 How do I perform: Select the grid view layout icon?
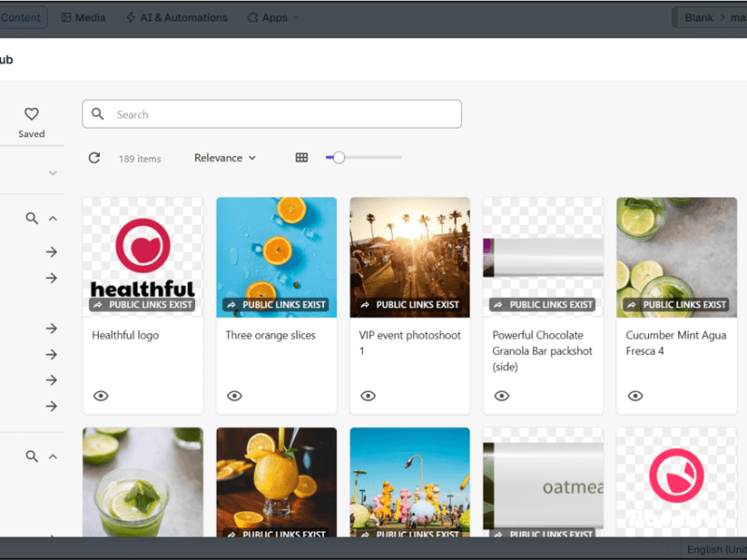[x=301, y=158]
